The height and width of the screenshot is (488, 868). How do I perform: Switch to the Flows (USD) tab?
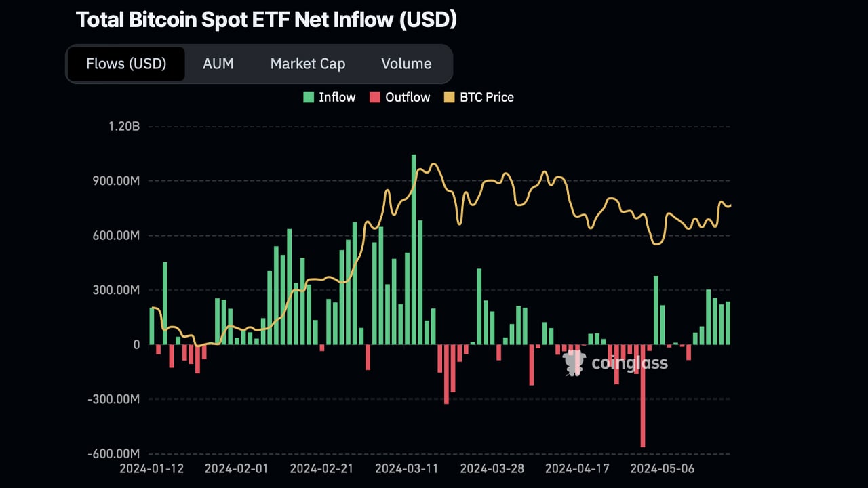pyautogui.click(x=126, y=64)
